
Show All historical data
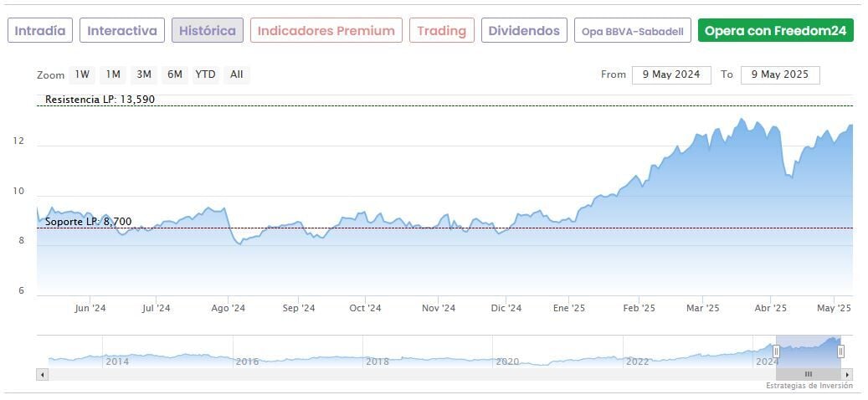pos(237,74)
